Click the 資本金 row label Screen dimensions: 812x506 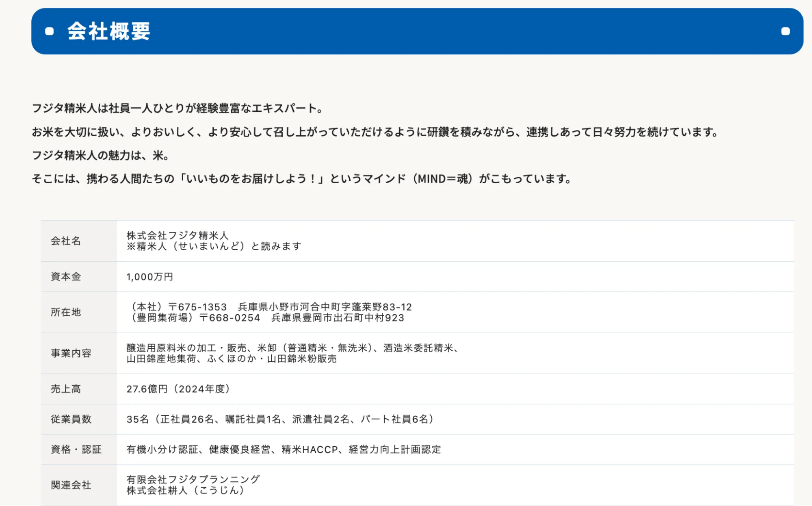[66, 277]
